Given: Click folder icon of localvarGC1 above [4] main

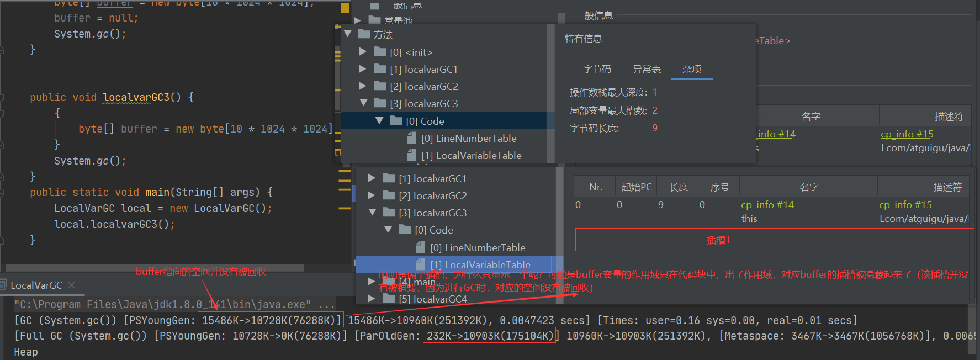Looking at the screenshot, I should point(389,178).
